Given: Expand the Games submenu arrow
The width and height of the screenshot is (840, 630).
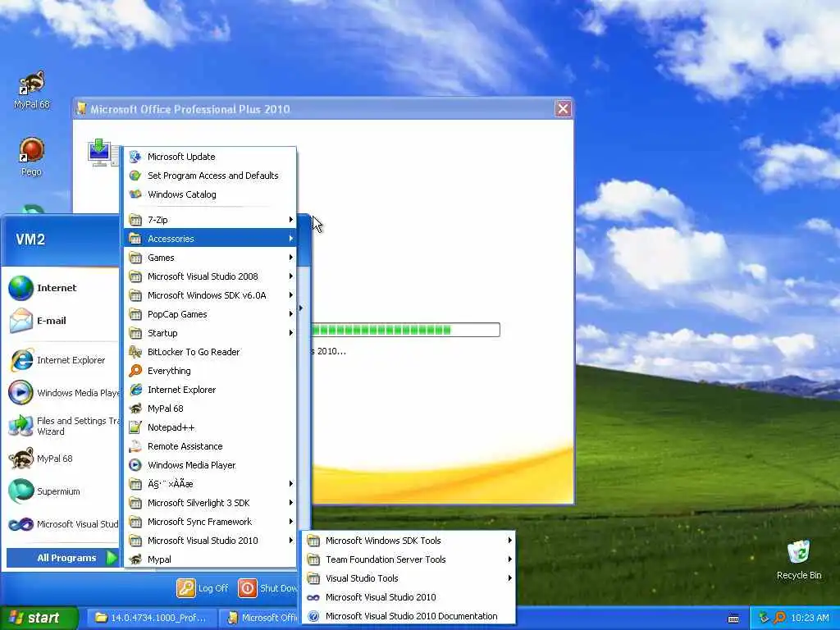Looking at the screenshot, I should pos(291,258).
